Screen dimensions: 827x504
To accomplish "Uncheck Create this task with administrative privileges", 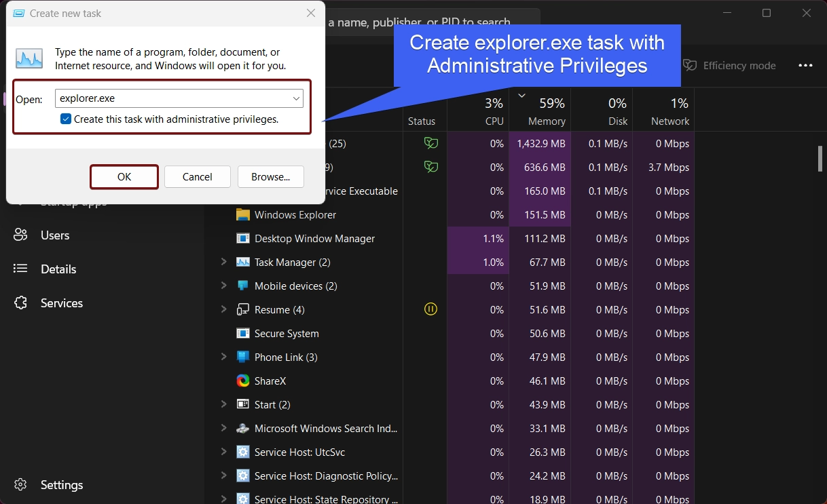I will [66, 119].
